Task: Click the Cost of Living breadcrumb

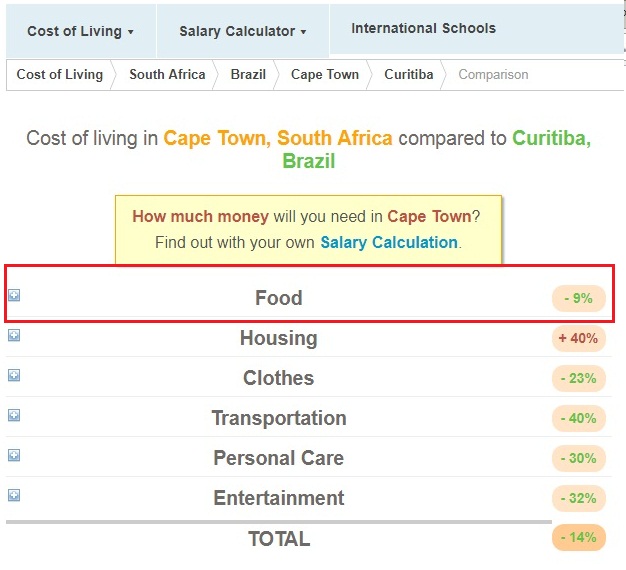Action: pyautogui.click(x=59, y=74)
